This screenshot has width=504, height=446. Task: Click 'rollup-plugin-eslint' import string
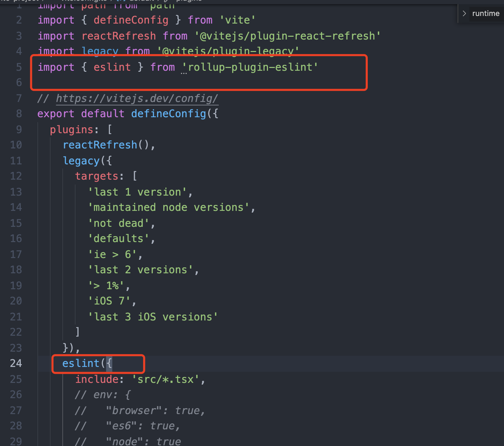250,67
